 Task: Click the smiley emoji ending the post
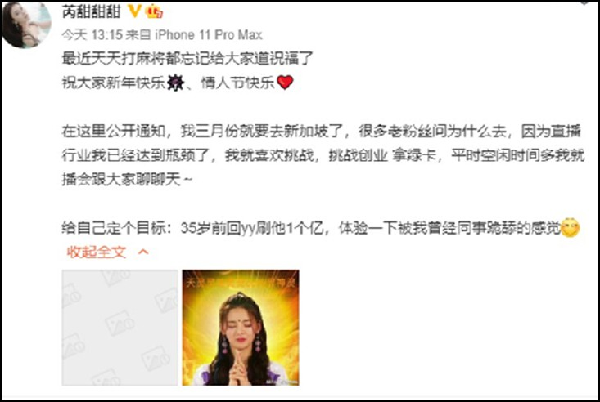point(571,228)
